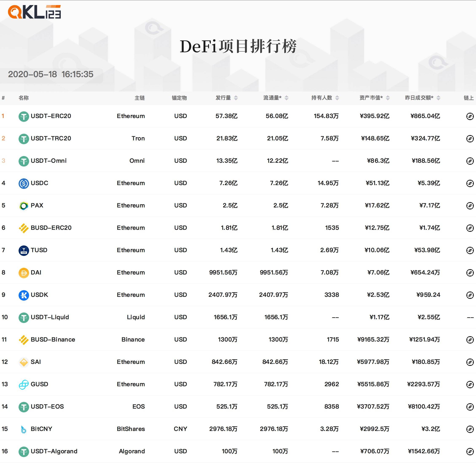Open the USDT-Liquid project name
Screen dimensions: 476x463
point(50,317)
